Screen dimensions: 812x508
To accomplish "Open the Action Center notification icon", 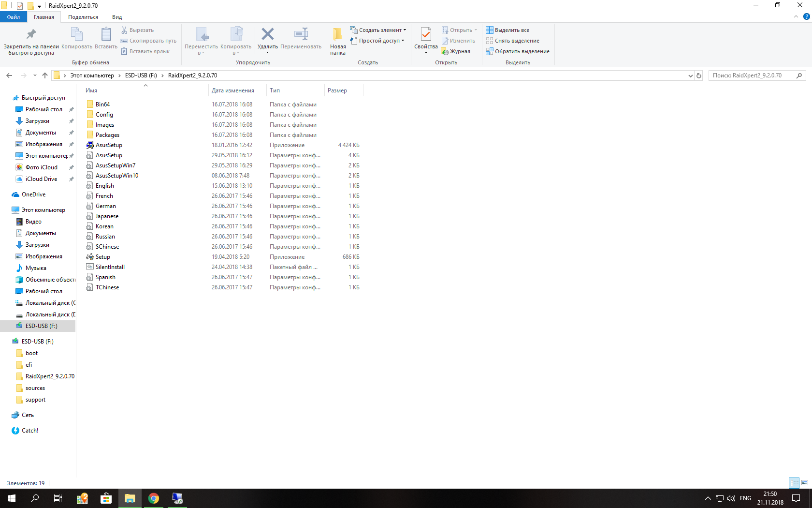I will (x=796, y=498).
